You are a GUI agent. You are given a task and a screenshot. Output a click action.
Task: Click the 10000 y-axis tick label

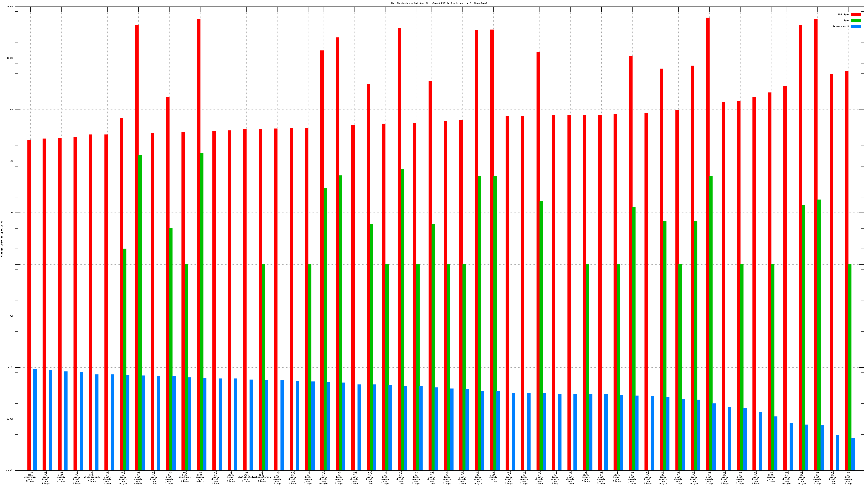[10, 58]
